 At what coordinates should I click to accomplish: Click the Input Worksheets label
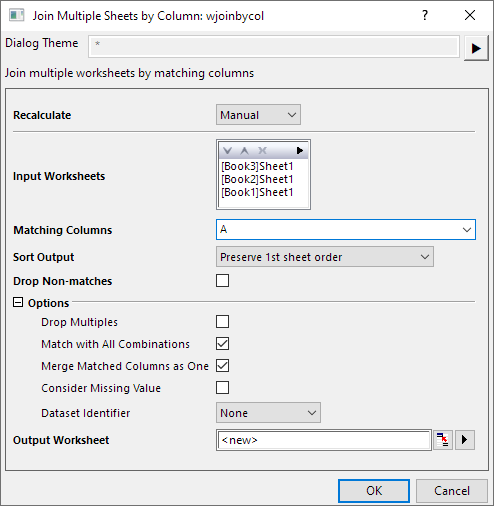tap(59, 176)
